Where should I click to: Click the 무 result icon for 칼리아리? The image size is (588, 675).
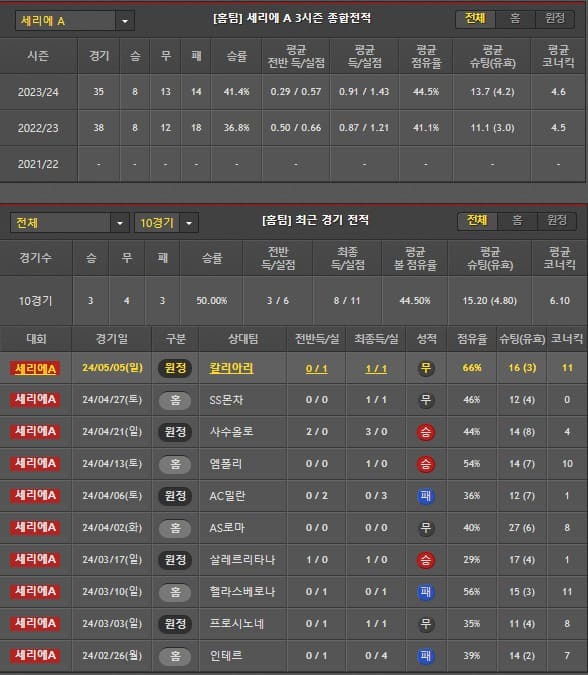(x=426, y=368)
